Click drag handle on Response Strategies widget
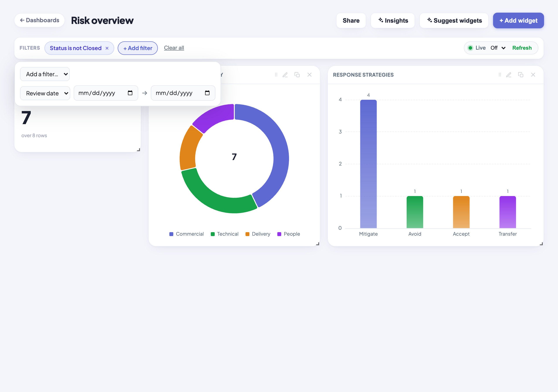The image size is (558, 392). (500, 75)
